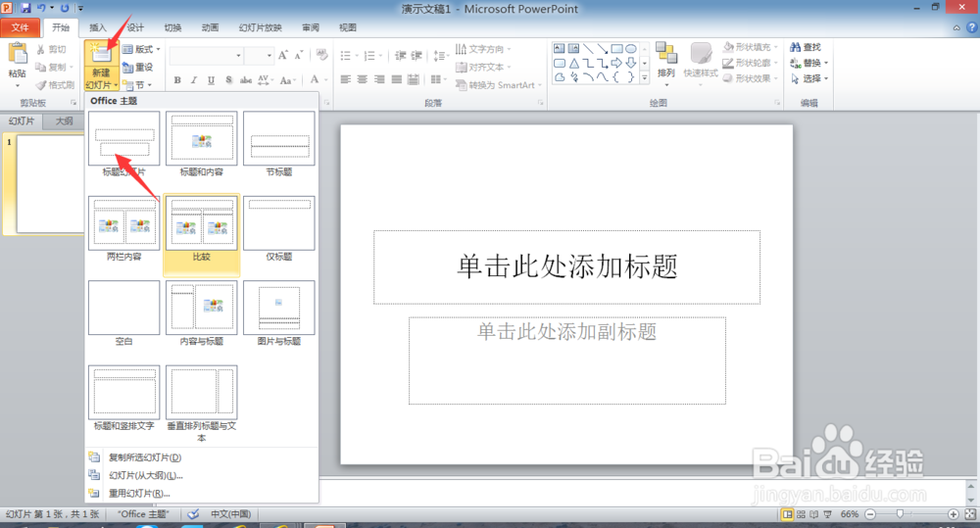Switch to the Design (设计) tab
980x528 pixels.
pos(135,27)
